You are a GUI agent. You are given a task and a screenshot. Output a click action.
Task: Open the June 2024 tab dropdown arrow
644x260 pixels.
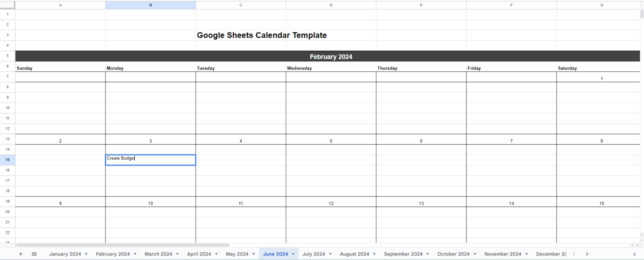(293, 254)
